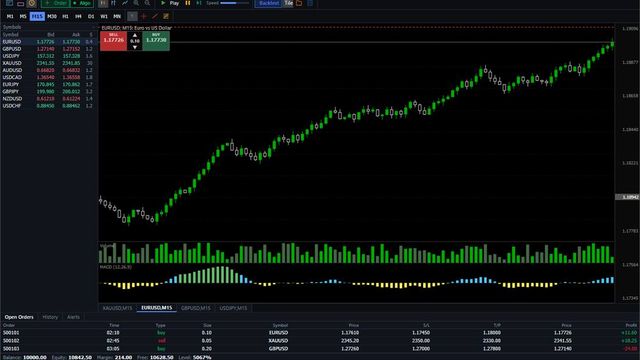Zoom out on the chart
Screen dimensions: 640x360
tap(147, 3)
